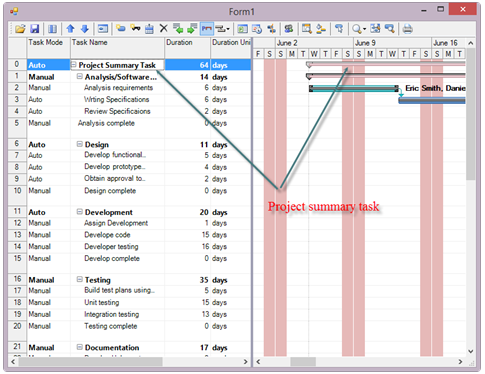Move task up with blue arrow
Viewport: 485px width, 374px height.
pos(70,29)
